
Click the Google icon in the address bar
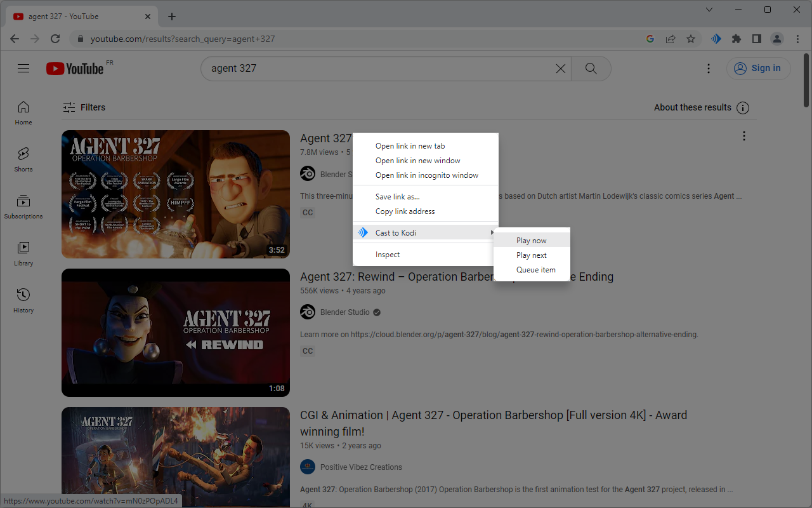(x=650, y=39)
